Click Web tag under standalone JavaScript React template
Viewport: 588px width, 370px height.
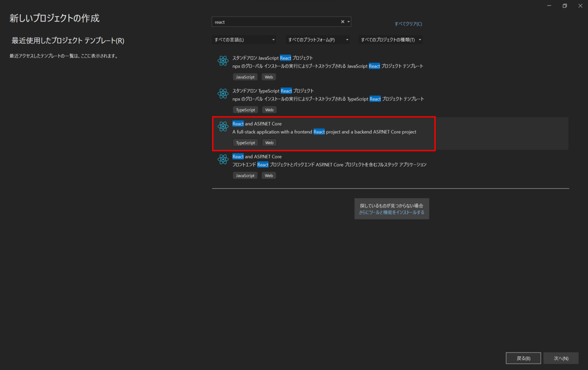point(269,77)
